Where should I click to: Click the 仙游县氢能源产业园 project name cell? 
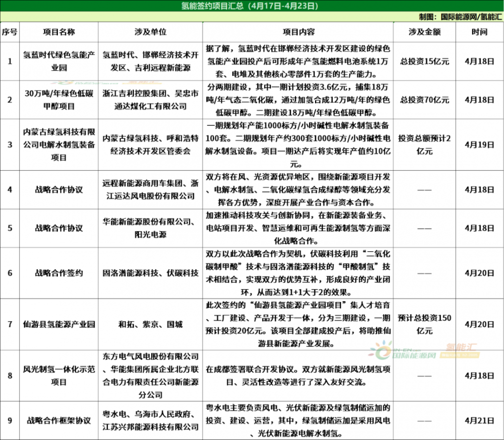(59, 324)
